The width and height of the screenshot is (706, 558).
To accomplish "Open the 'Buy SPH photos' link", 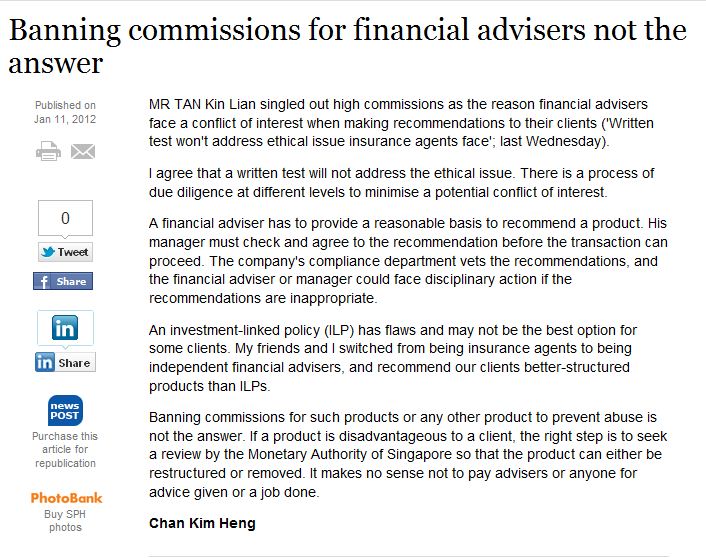I will pos(65,520).
